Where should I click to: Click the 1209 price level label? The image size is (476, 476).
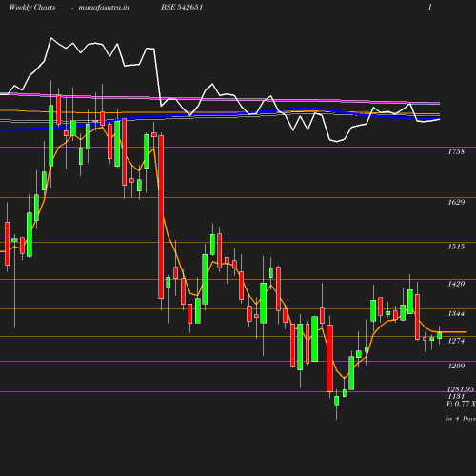pyautogui.click(x=456, y=366)
